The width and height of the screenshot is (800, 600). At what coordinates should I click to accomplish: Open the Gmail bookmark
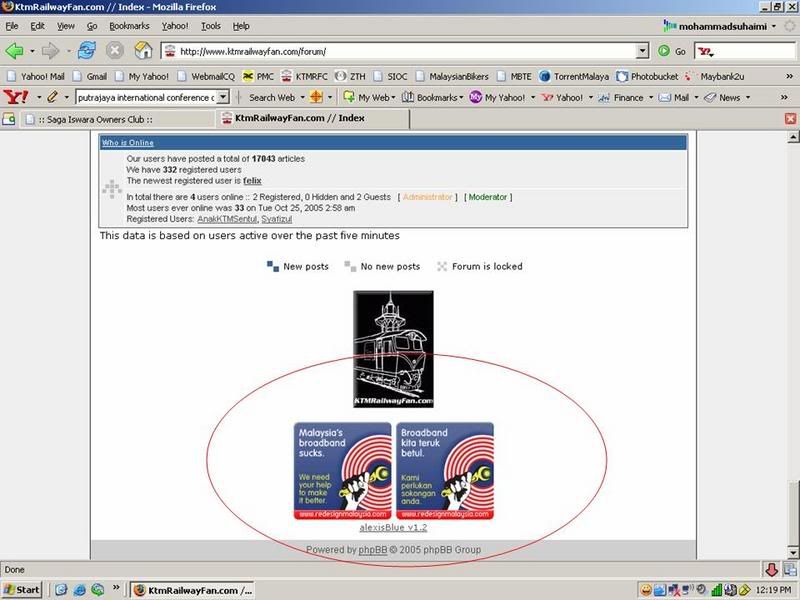point(90,77)
